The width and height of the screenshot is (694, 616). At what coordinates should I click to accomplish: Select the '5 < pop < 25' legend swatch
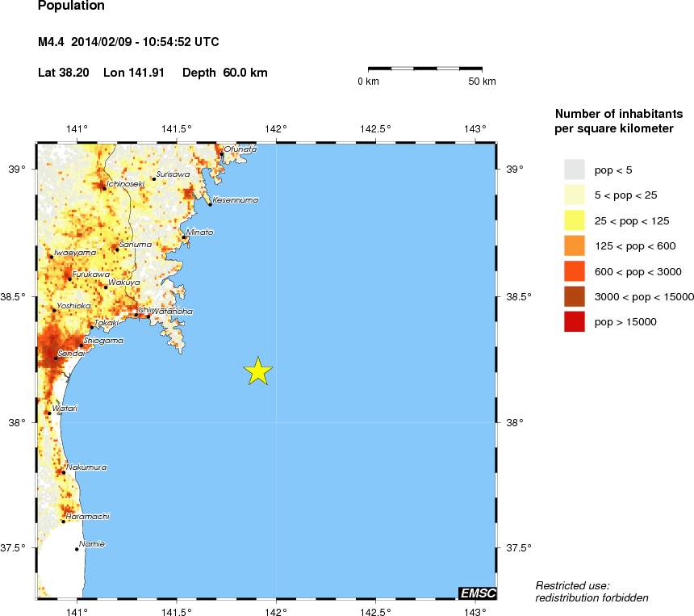pos(574,195)
